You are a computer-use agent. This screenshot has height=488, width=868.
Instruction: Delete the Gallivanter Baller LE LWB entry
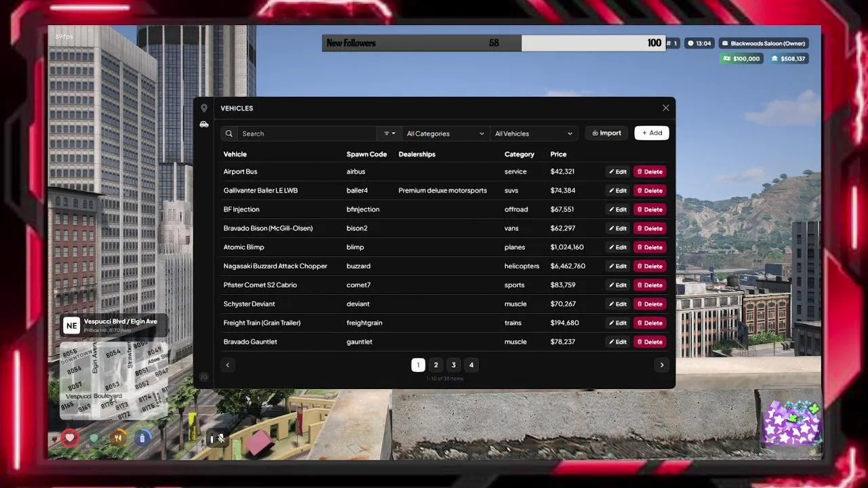point(650,190)
